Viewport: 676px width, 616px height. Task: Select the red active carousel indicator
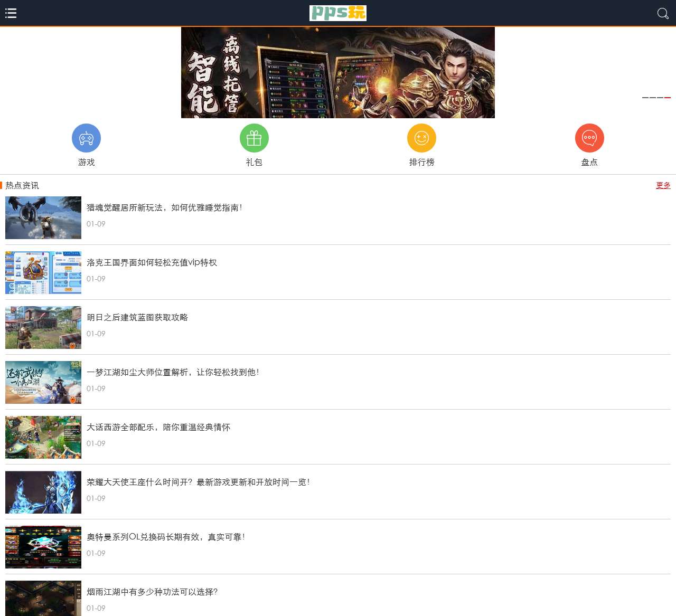[x=668, y=98]
